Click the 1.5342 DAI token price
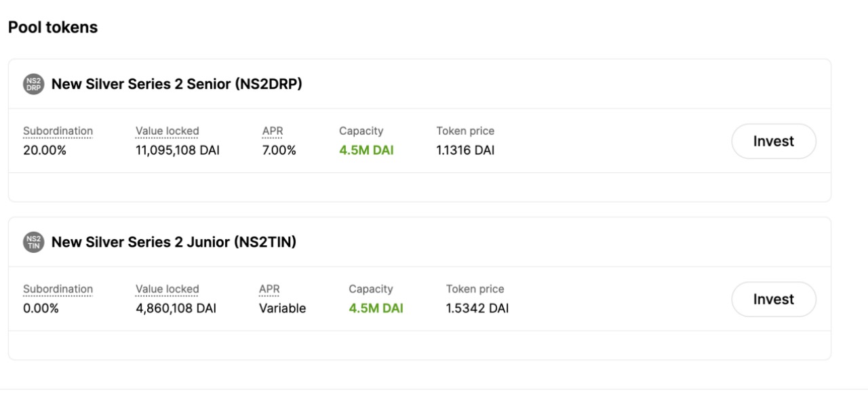The height and width of the screenshot is (410, 868). pos(477,308)
